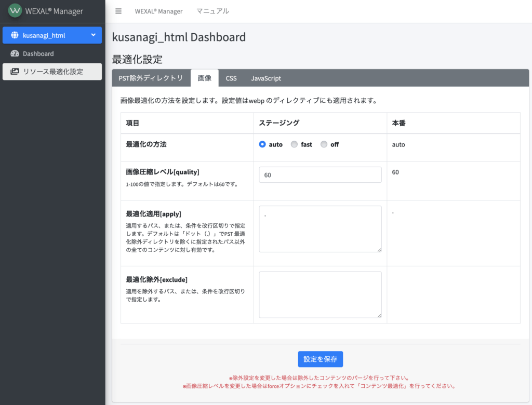532x405 pixels.
Task: Click the Dashboard gauge icon in sidebar
Action: [15, 53]
